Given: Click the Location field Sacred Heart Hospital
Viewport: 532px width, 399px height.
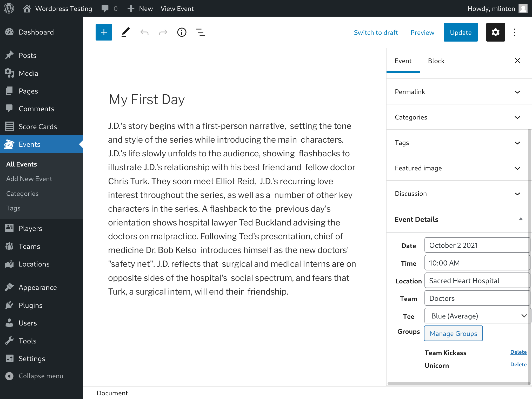Looking at the screenshot, I should point(477,280).
